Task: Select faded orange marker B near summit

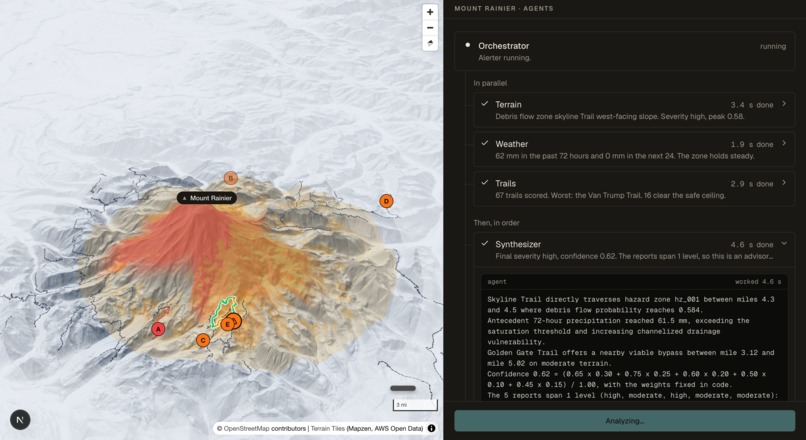Action: [x=231, y=178]
